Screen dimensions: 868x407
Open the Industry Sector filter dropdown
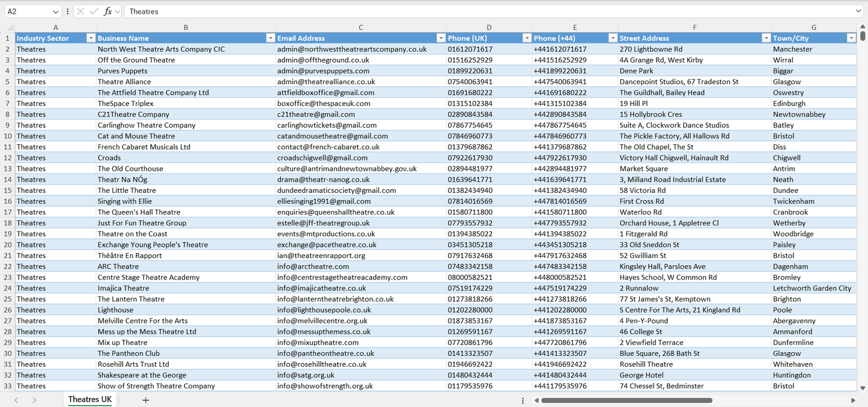coord(91,38)
